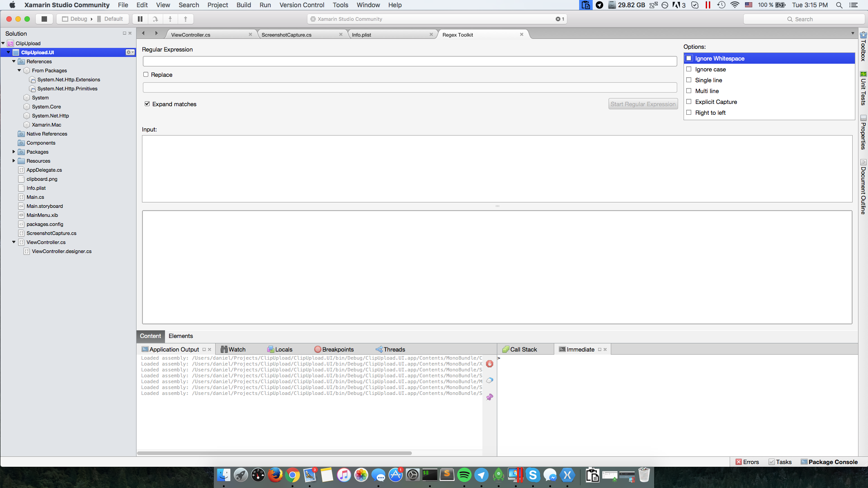Focus the Regular Expression input field

pyautogui.click(x=410, y=61)
